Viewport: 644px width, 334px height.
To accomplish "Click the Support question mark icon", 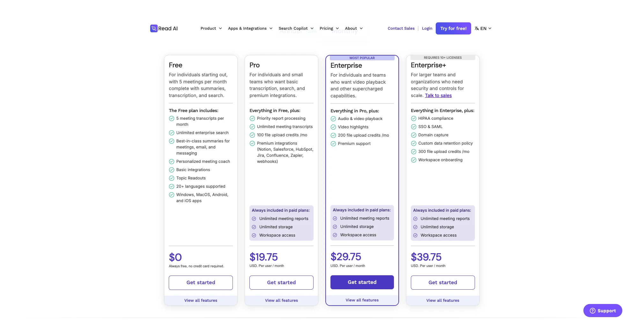I will pos(592,311).
